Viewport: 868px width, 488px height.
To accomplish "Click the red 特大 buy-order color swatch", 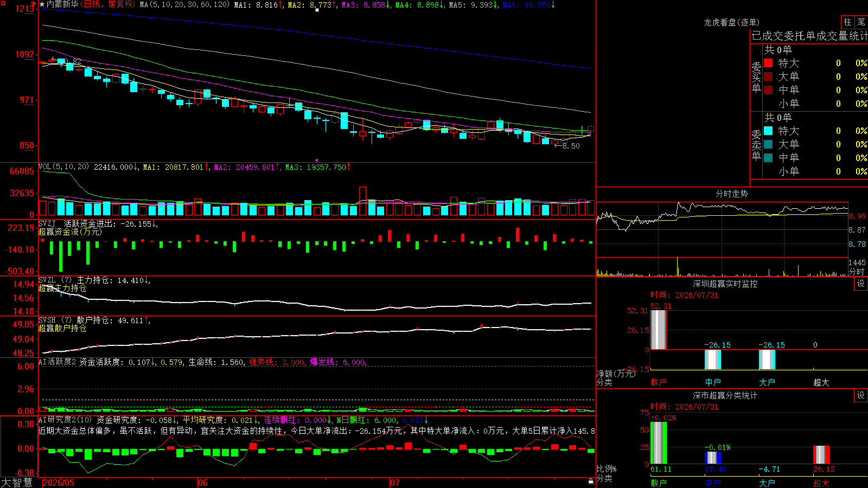I will coord(768,63).
